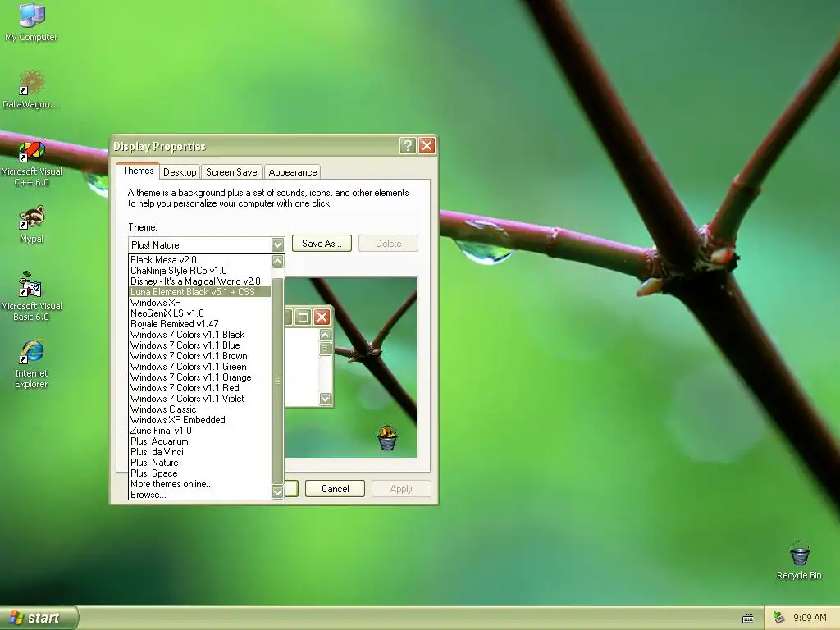This screenshot has width=840, height=630.
Task: Choose the Windows Classic theme
Action: (200, 409)
